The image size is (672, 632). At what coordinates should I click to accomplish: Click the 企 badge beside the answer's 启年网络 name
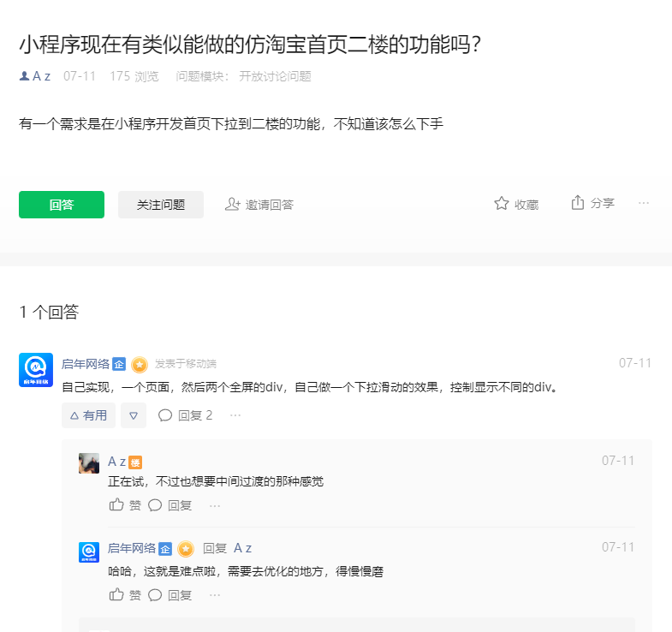[x=119, y=364]
